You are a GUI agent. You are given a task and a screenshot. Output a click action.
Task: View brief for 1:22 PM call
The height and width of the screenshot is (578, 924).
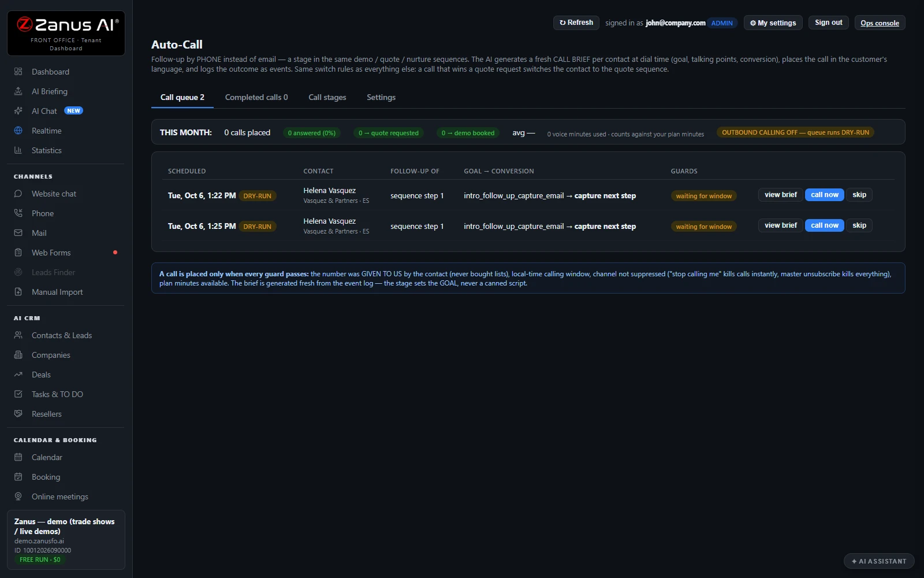781,195
